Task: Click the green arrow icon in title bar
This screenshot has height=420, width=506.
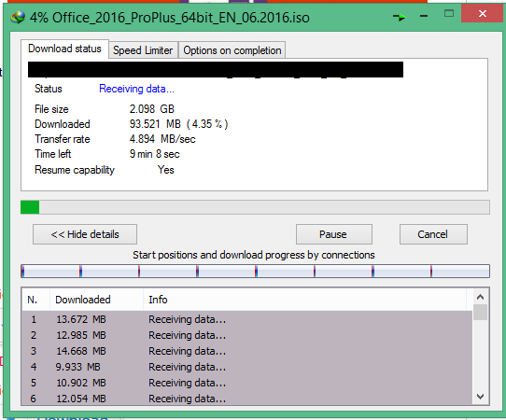Action: [400, 17]
